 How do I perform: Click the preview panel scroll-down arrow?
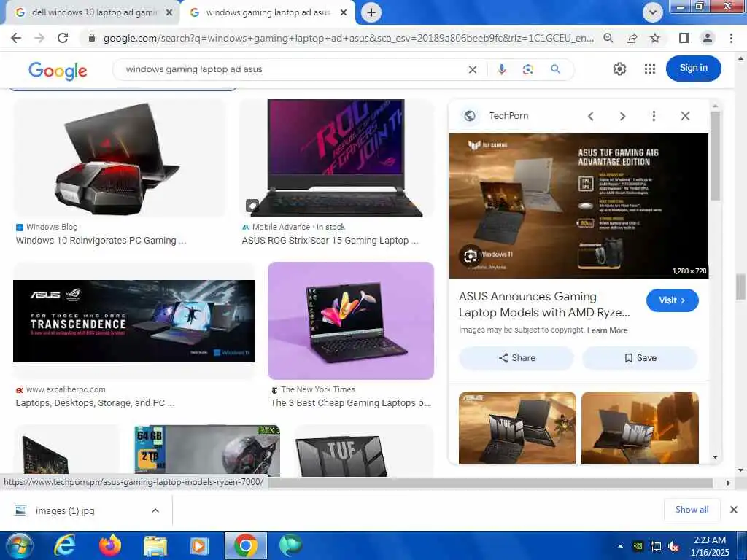point(715,457)
